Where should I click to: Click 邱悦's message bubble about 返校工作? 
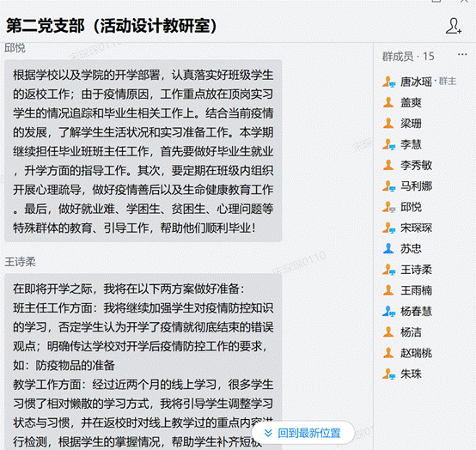(143, 151)
